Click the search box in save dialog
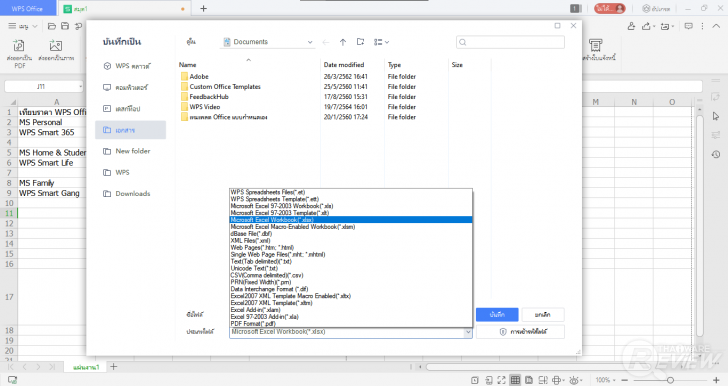Screen dimensions: 728x386 click(510, 42)
